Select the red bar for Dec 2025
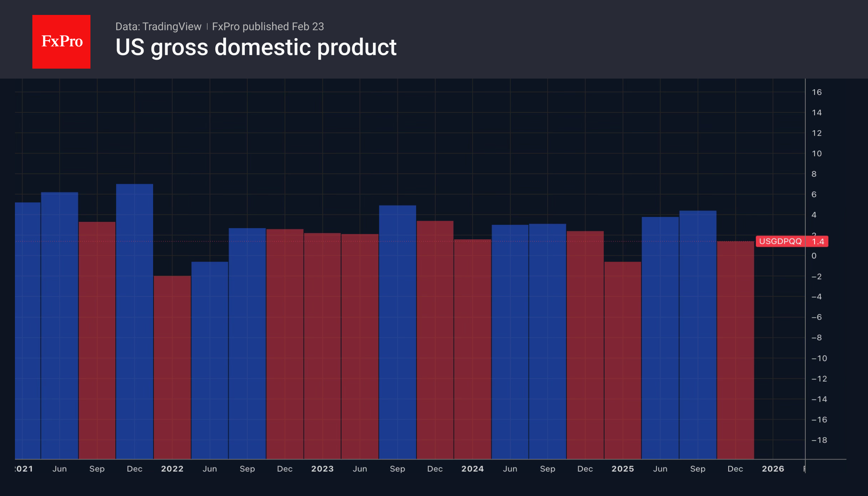This screenshot has height=496, width=868. point(736,332)
